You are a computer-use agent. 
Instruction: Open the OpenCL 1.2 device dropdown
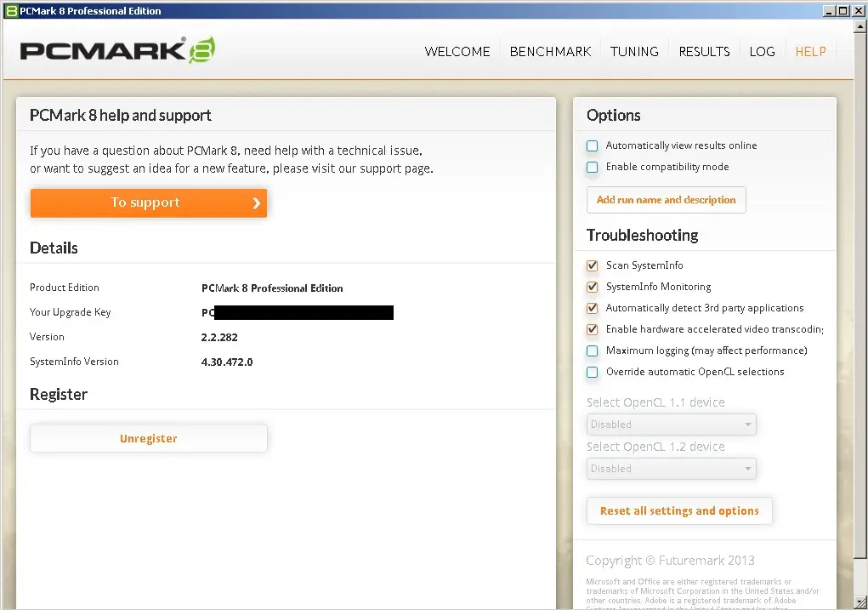click(671, 469)
